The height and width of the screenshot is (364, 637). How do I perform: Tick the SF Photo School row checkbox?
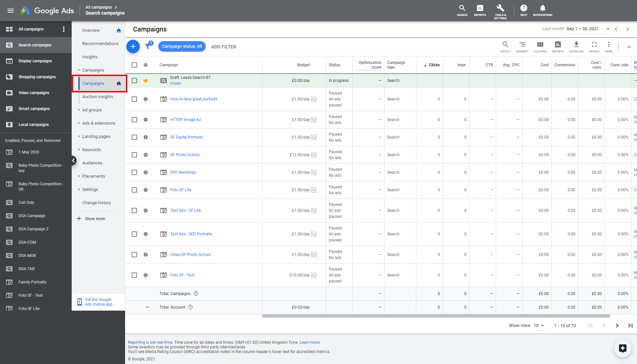tap(134, 155)
